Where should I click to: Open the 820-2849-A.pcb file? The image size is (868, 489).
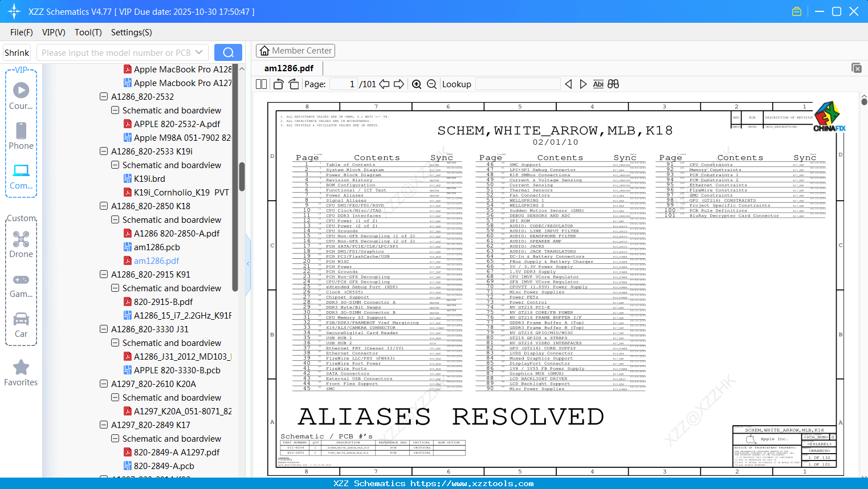(164, 466)
